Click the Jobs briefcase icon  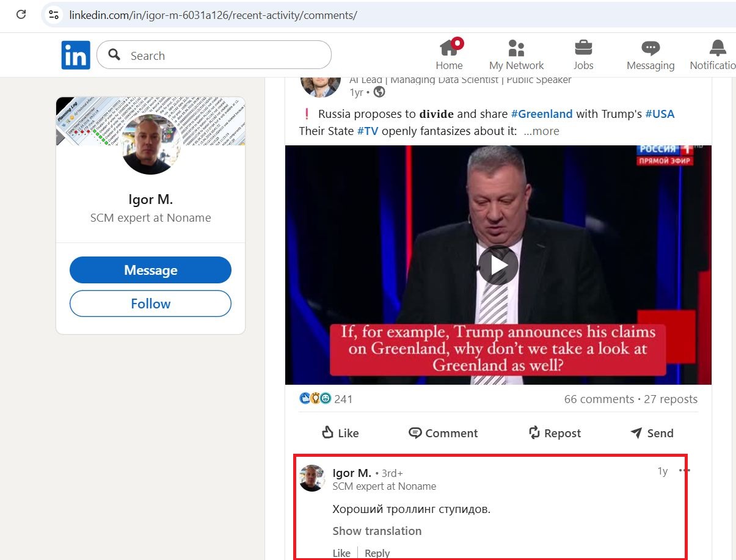(x=583, y=47)
